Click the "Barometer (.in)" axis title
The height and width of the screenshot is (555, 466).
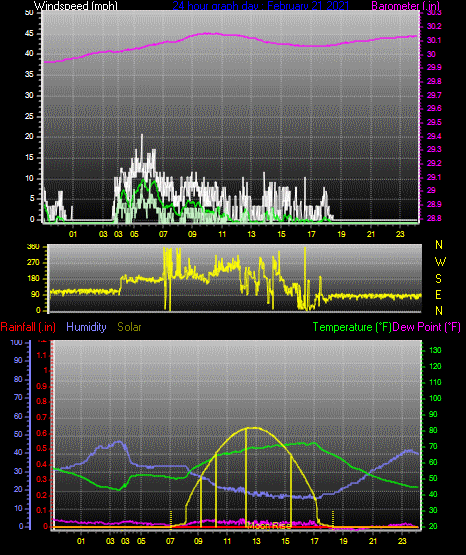[x=405, y=6]
